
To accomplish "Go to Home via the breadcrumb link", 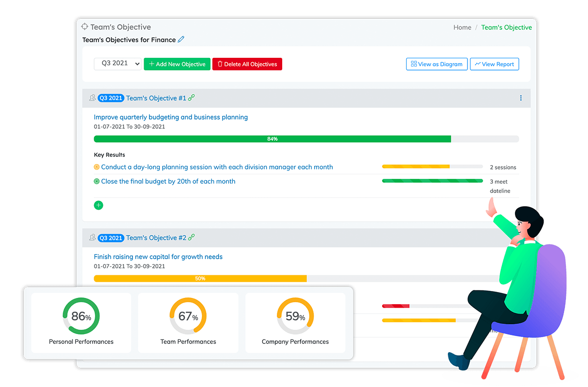I will [462, 27].
